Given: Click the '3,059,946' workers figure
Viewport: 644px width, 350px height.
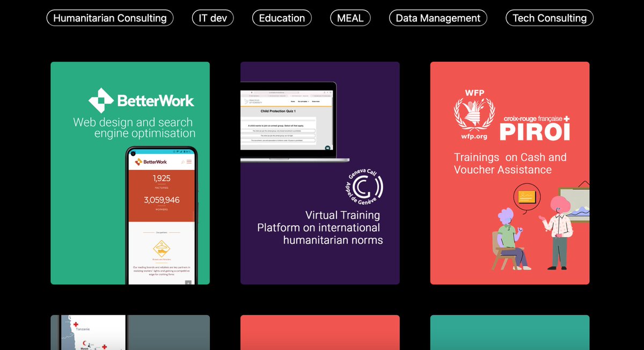Looking at the screenshot, I should [x=162, y=200].
